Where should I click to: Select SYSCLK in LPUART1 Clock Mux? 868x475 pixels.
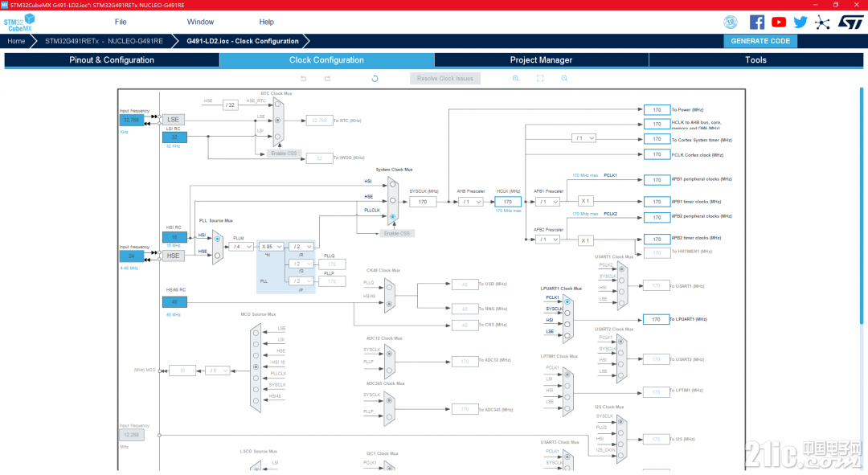(x=567, y=313)
